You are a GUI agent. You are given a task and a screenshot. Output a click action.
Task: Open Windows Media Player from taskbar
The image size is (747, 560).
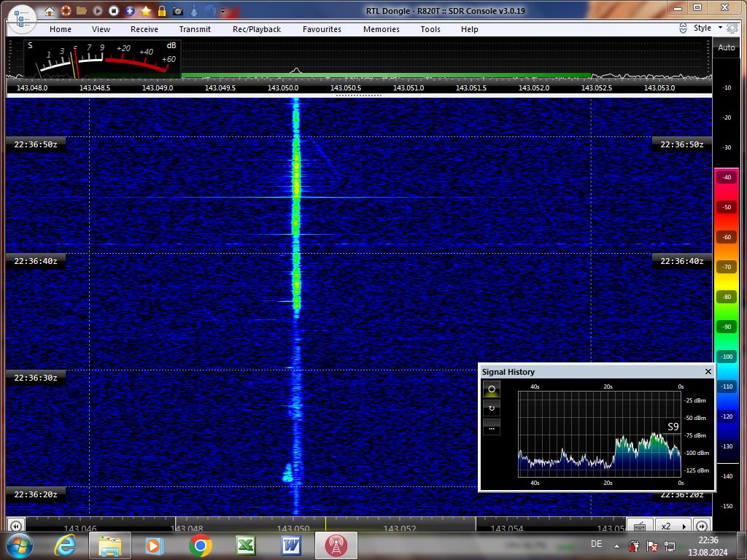click(x=155, y=545)
